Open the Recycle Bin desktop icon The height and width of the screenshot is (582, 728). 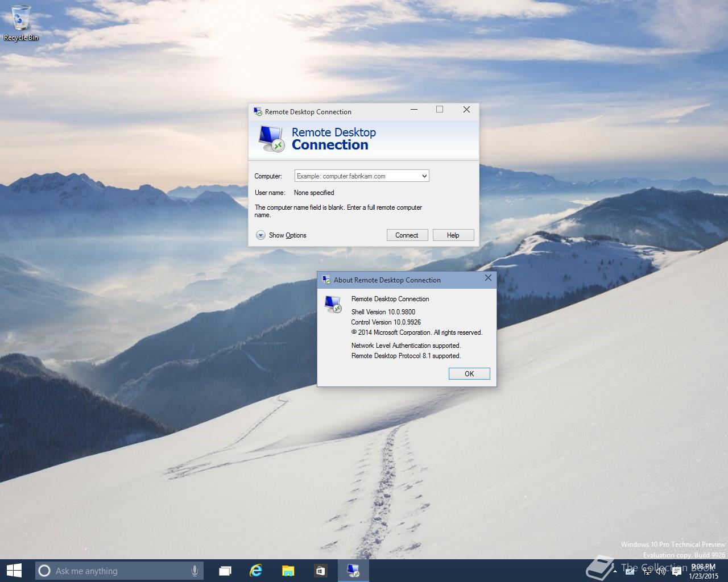pos(21,23)
